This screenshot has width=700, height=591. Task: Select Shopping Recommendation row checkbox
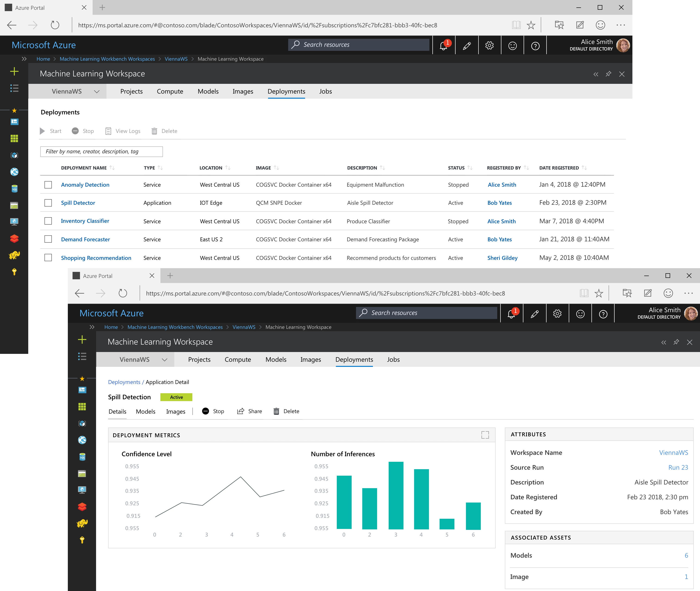[x=48, y=258]
